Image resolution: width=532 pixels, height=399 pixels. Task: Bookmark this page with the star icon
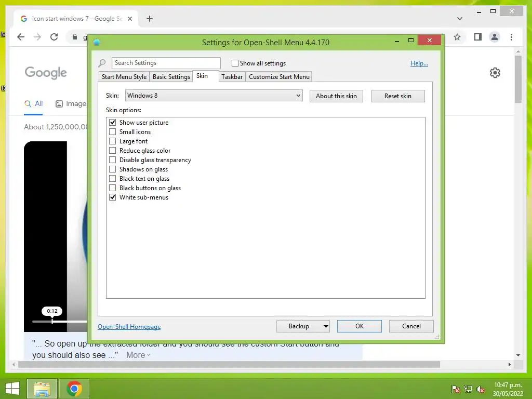point(457,37)
